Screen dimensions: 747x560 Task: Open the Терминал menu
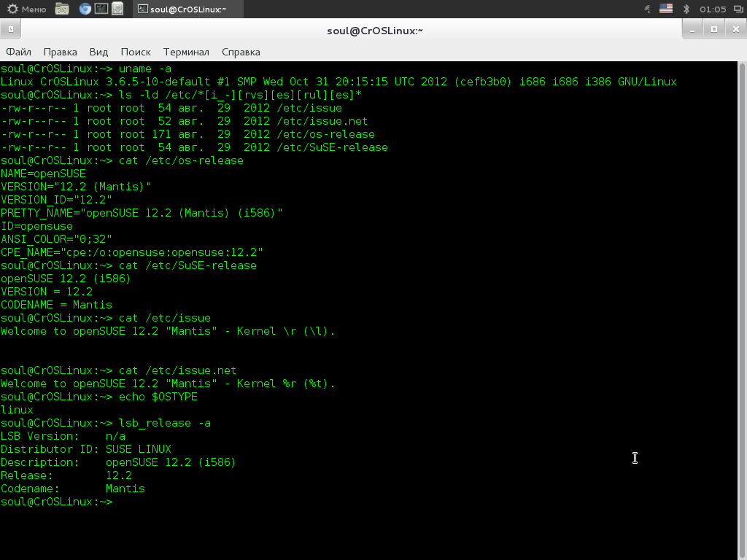pos(186,52)
